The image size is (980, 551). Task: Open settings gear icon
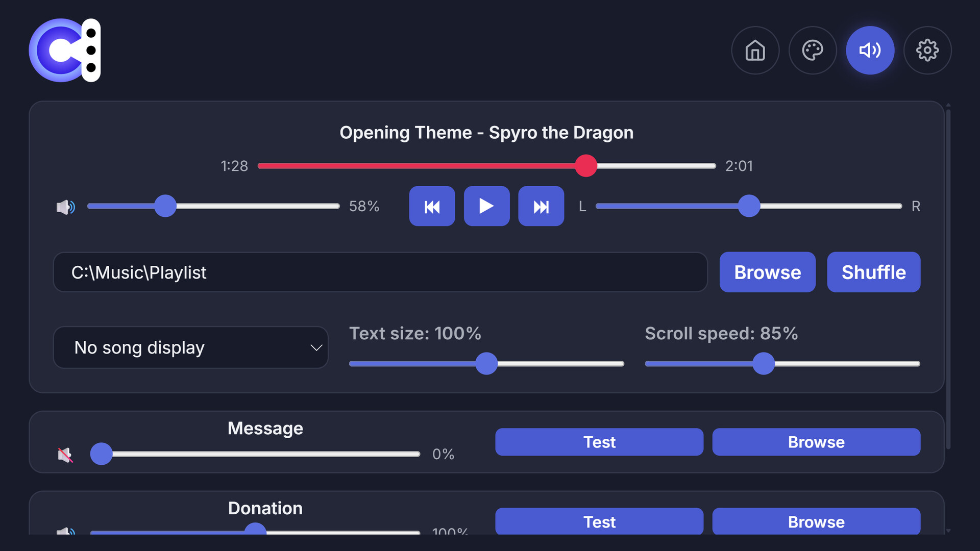pos(927,51)
